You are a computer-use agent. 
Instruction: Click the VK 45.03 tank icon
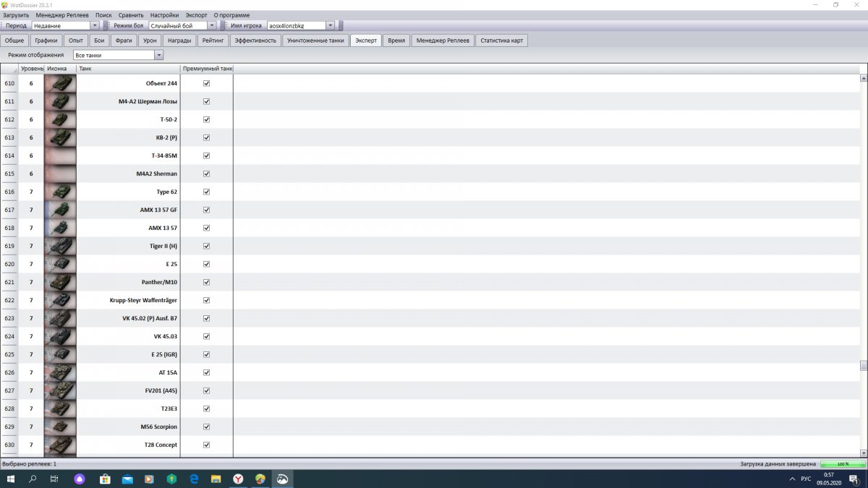60,336
